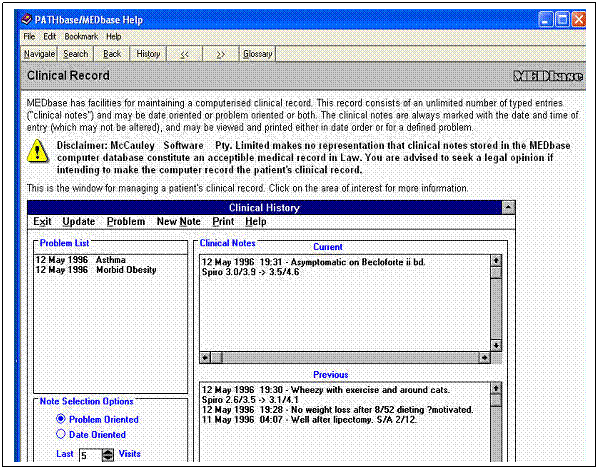The width and height of the screenshot is (599, 470).
Task: Open the File menu
Action: pyautogui.click(x=29, y=37)
